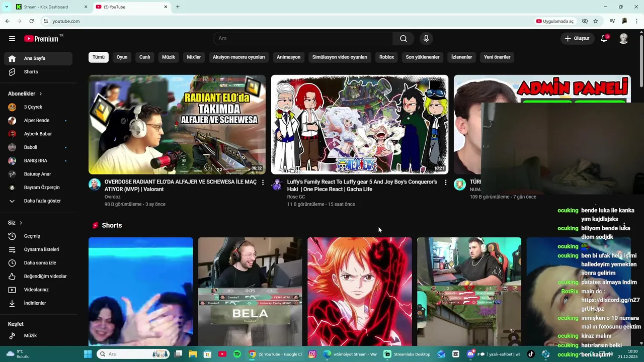Expand the Siz section chevron
This screenshot has width=644, height=362.
click(21, 223)
